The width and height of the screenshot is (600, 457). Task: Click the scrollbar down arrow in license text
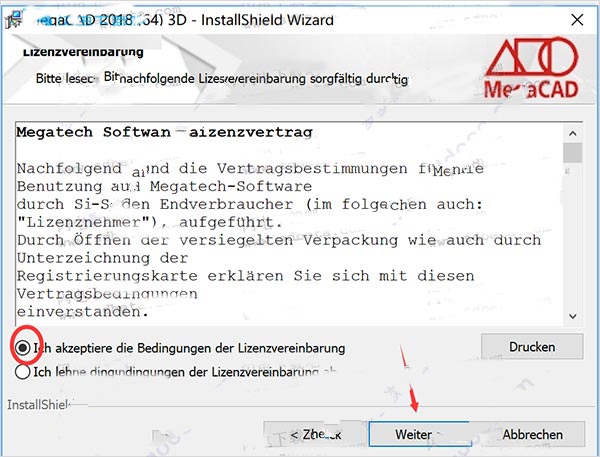click(x=572, y=316)
